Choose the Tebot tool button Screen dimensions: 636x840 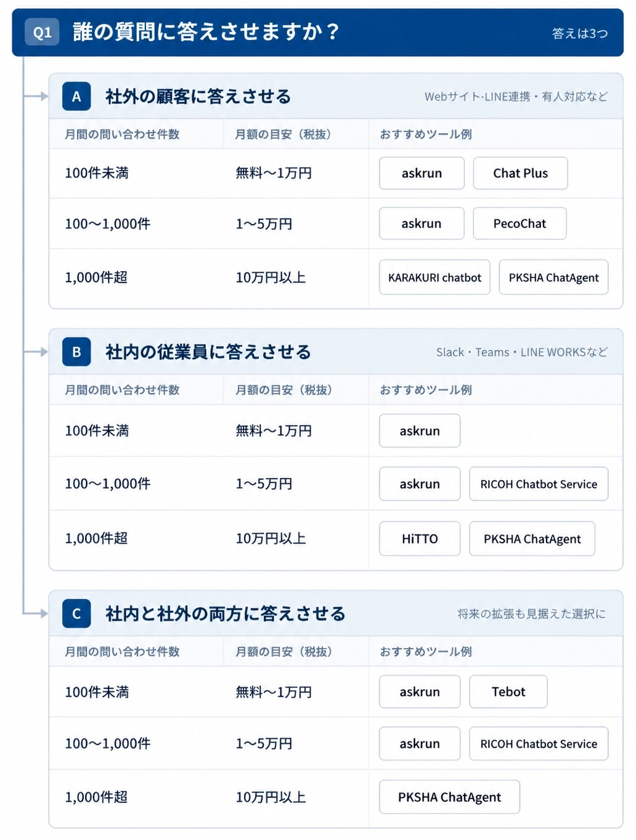pos(508,692)
